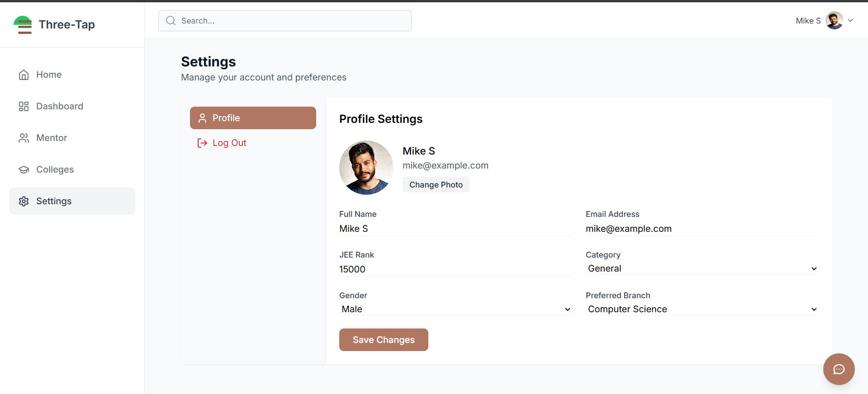Click the Three-Tap burger logo icon
Screen dimensions: 868x394
click(x=23, y=25)
